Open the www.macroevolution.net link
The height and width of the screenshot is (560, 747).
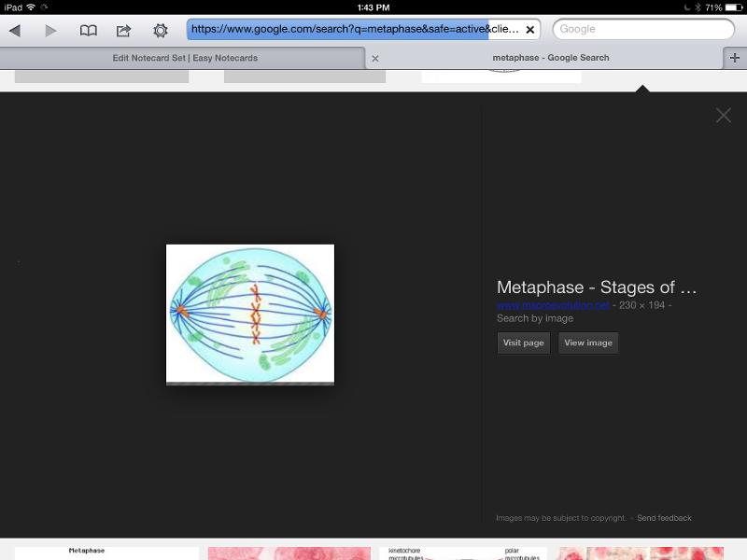(x=552, y=305)
